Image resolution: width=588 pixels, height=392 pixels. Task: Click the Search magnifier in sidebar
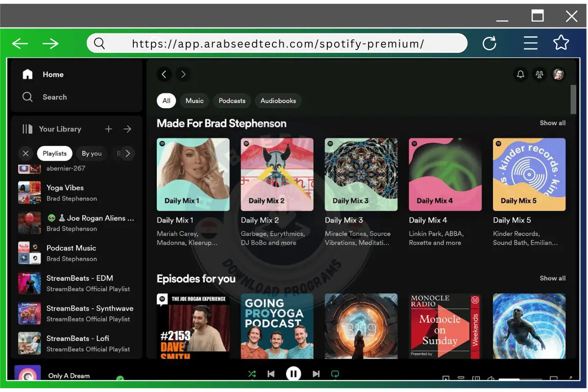click(28, 97)
